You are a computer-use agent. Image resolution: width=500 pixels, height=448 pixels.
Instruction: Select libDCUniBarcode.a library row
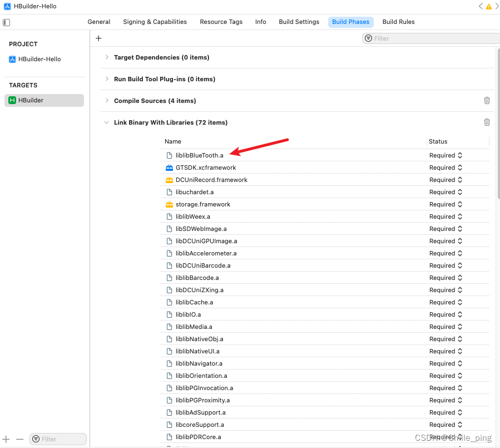[325, 265]
